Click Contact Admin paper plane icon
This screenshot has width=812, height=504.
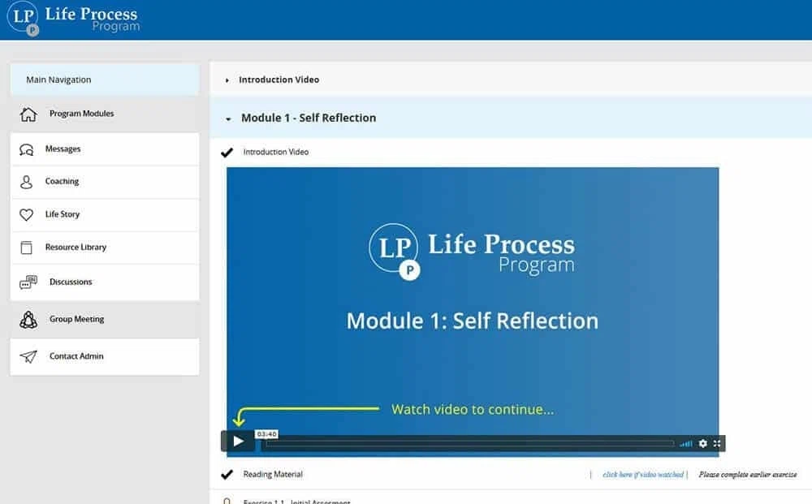click(x=28, y=357)
